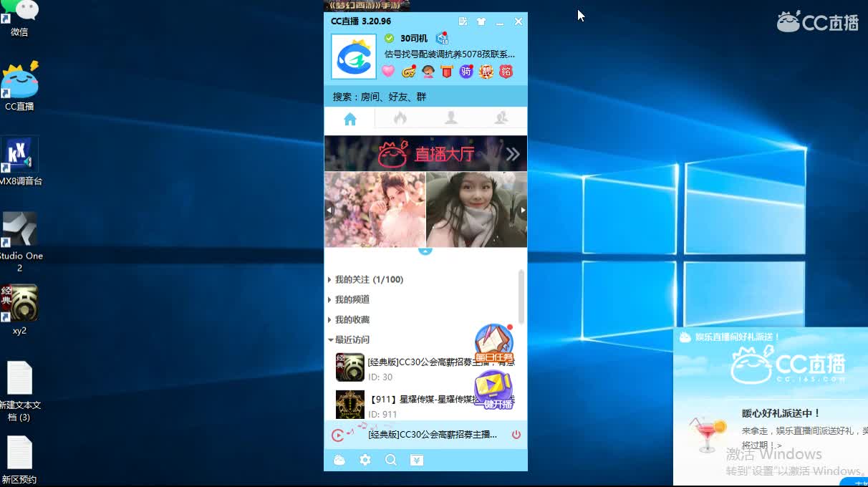Open the skin (shirt) icon in title bar

(x=481, y=21)
